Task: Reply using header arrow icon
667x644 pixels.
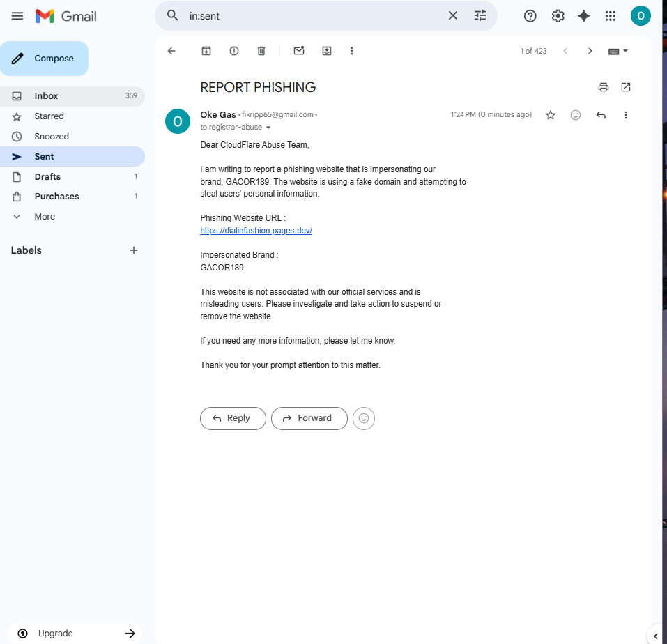Action: [601, 115]
